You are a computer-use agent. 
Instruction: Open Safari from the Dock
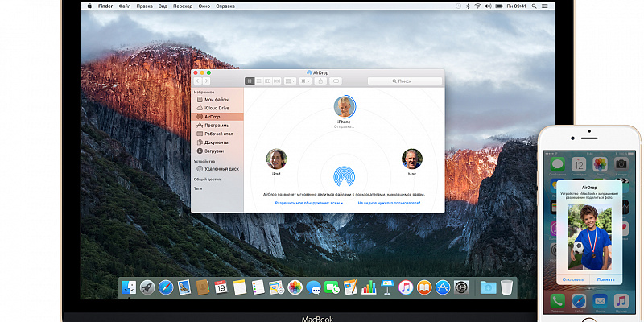coord(166,287)
